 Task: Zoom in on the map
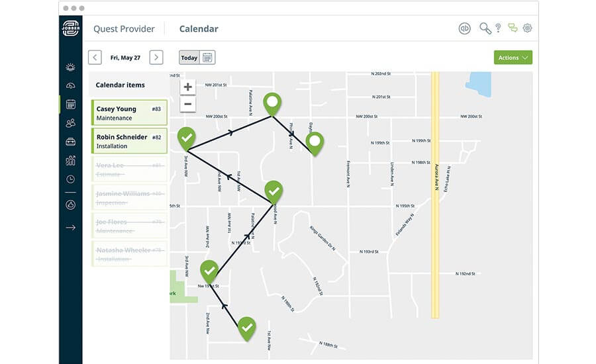[x=188, y=87]
